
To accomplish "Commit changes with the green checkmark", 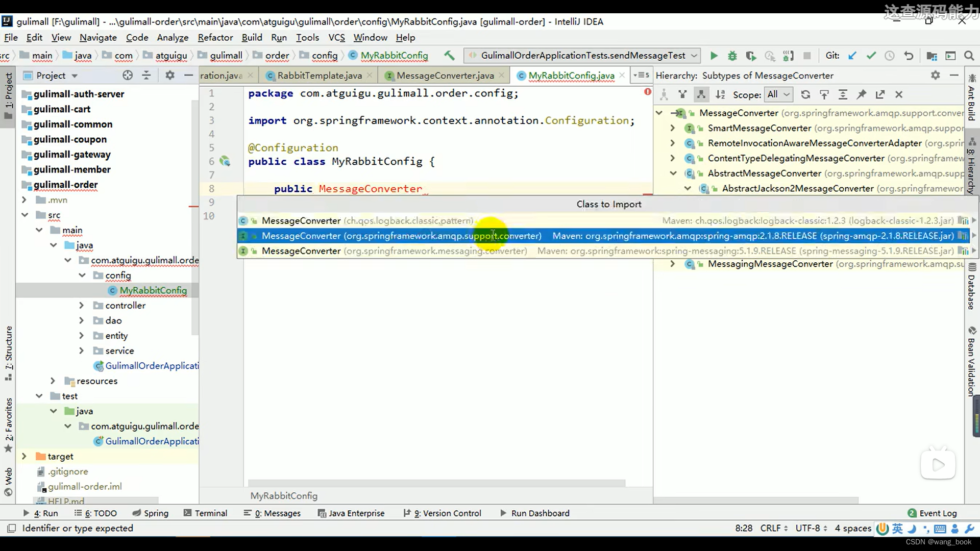I will coord(871,56).
